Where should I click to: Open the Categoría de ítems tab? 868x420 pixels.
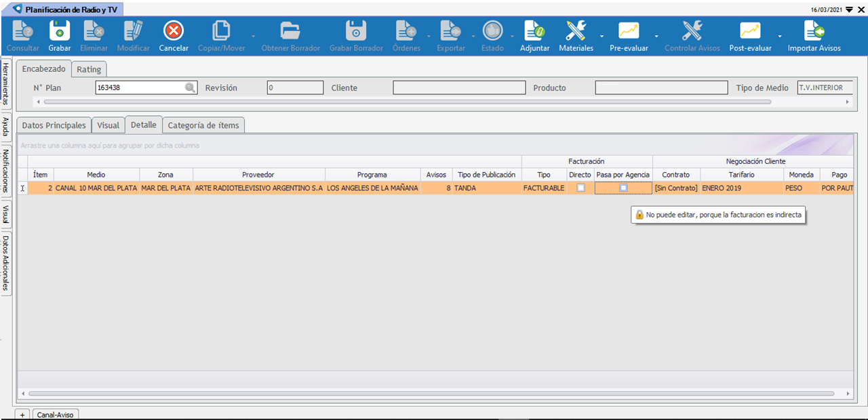click(203, 125)
